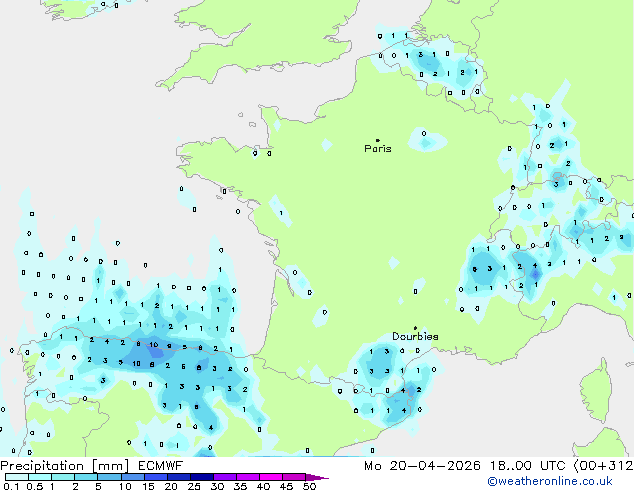Click the purple legend swatch between 30 and 35
This screenshot has width=634, height=490.
pos(225,477)
